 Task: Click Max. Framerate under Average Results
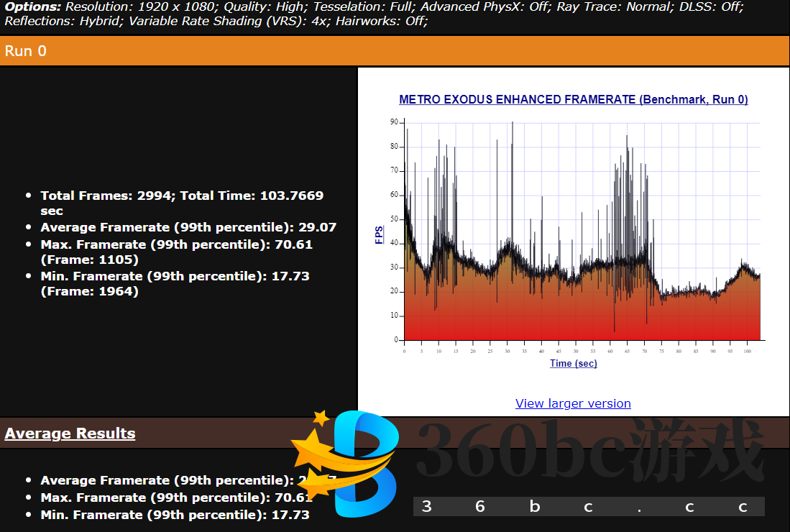(x=165, y=497)
